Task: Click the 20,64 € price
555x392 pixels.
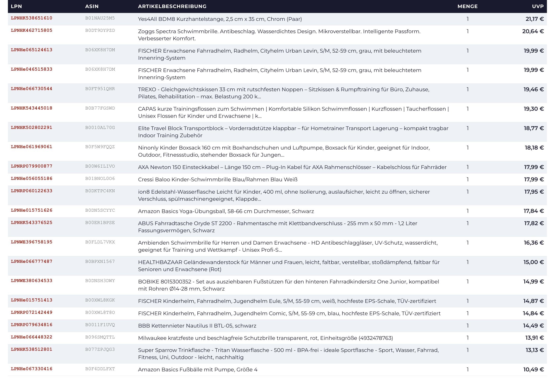Action: click(x=533, y=31)
